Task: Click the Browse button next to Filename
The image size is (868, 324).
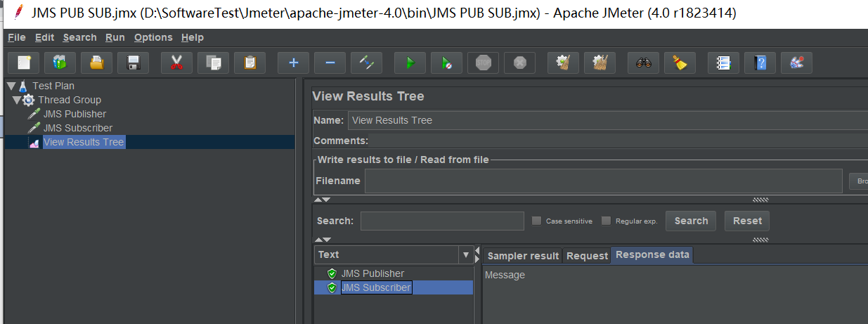Action: coord(858,181)
